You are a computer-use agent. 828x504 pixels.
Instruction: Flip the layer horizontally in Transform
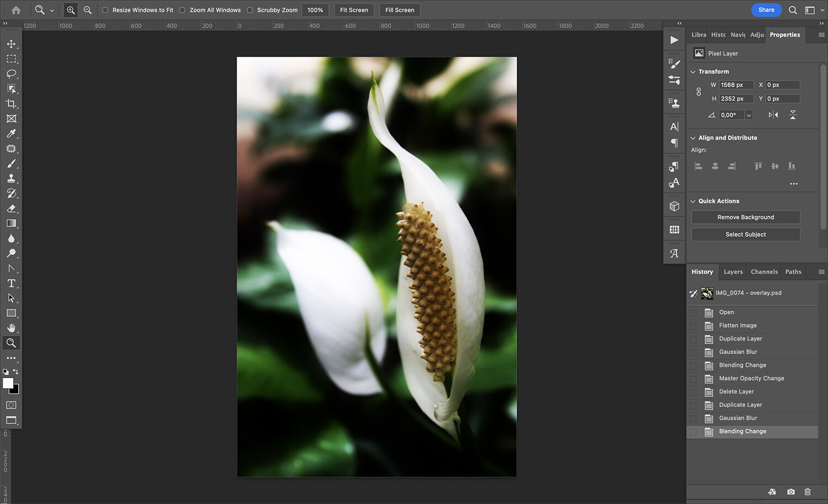coord(773,115)
